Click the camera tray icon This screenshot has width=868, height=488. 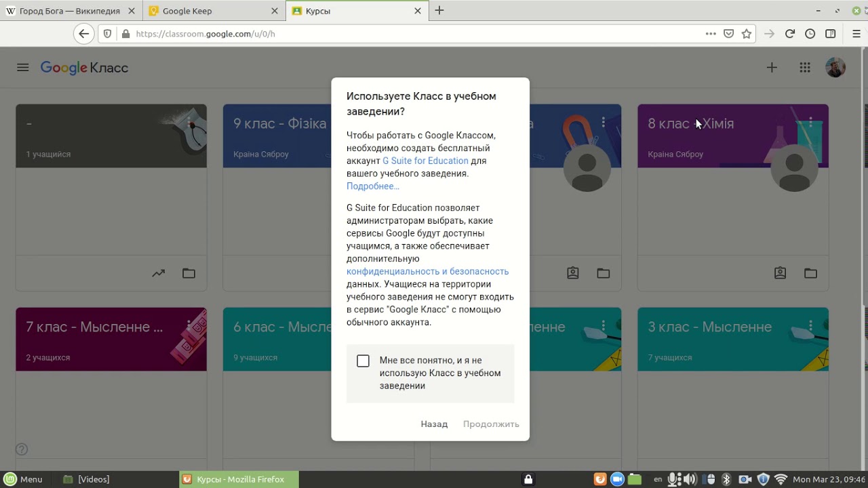click(x=745, y=479)
